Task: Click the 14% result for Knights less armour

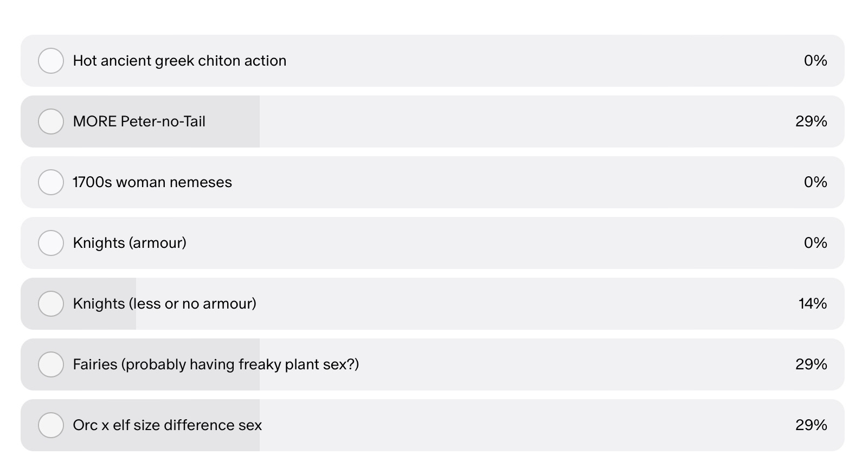Action: click(x=812, y=304)
